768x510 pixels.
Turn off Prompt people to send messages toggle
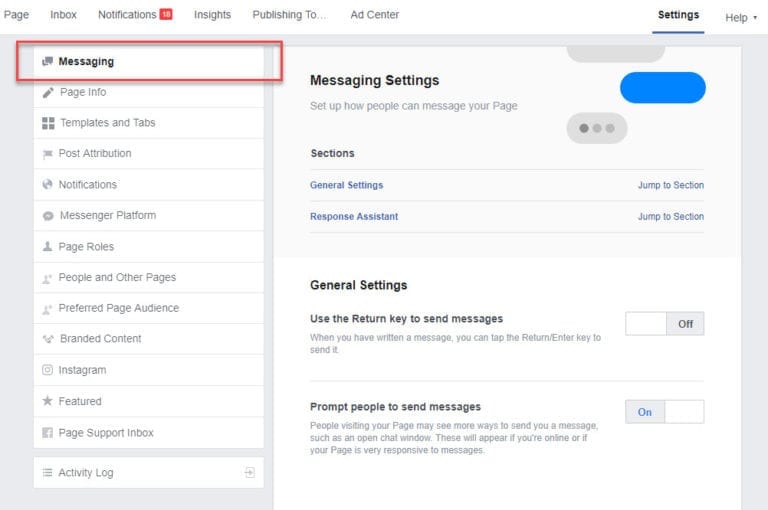pyautogui.click(x=665, y=412)
